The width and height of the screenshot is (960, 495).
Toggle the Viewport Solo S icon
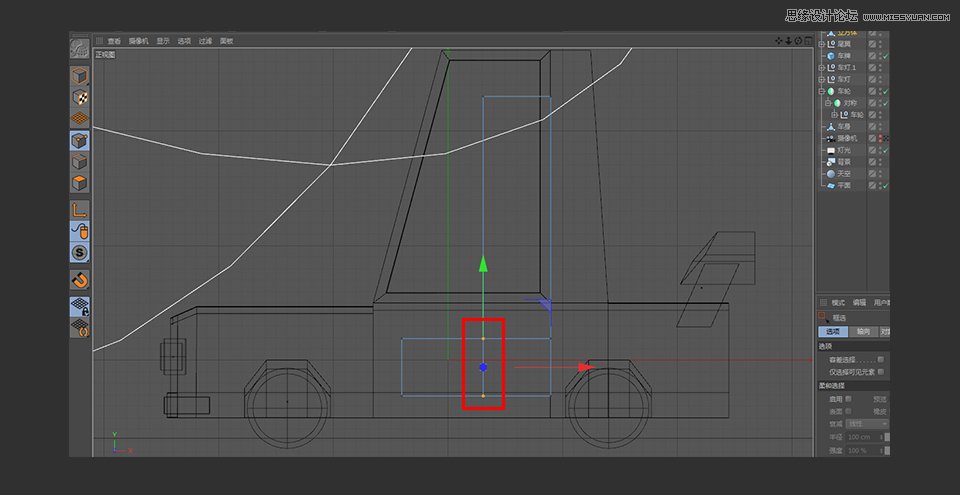pyautogui.click(x=80, y=252)
